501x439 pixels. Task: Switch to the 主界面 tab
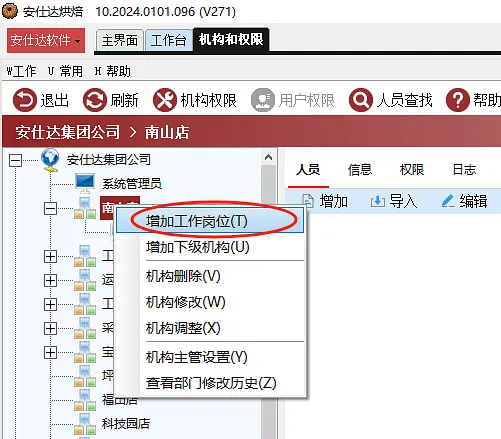coord(120,41)
